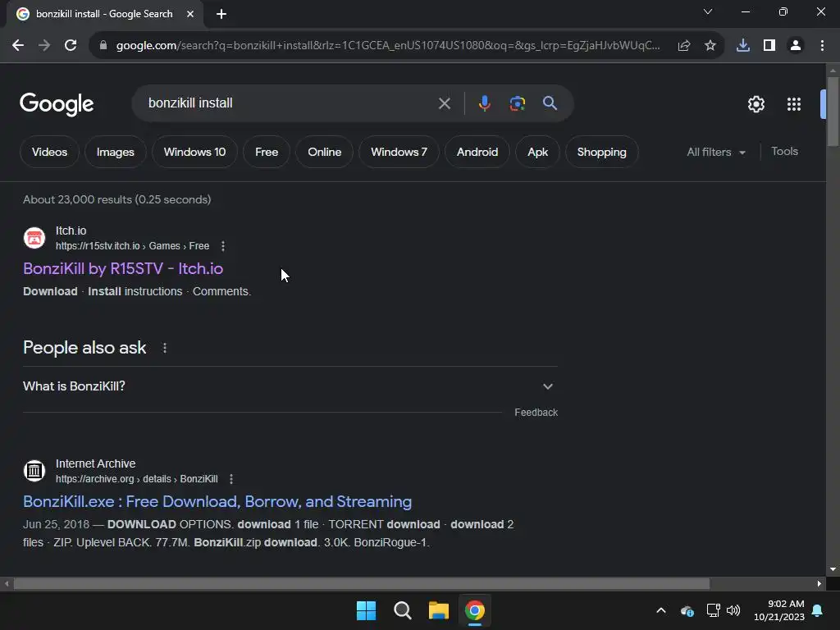Image resolution: width=840 pixels, height=630 pixels.
Task: Open more options for People also ask
Action: (164, 348)
